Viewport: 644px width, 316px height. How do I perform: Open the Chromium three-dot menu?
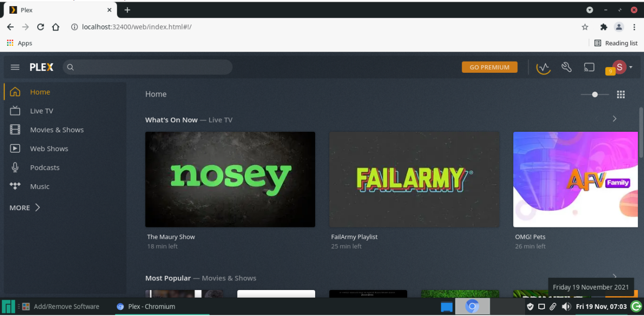634,27
